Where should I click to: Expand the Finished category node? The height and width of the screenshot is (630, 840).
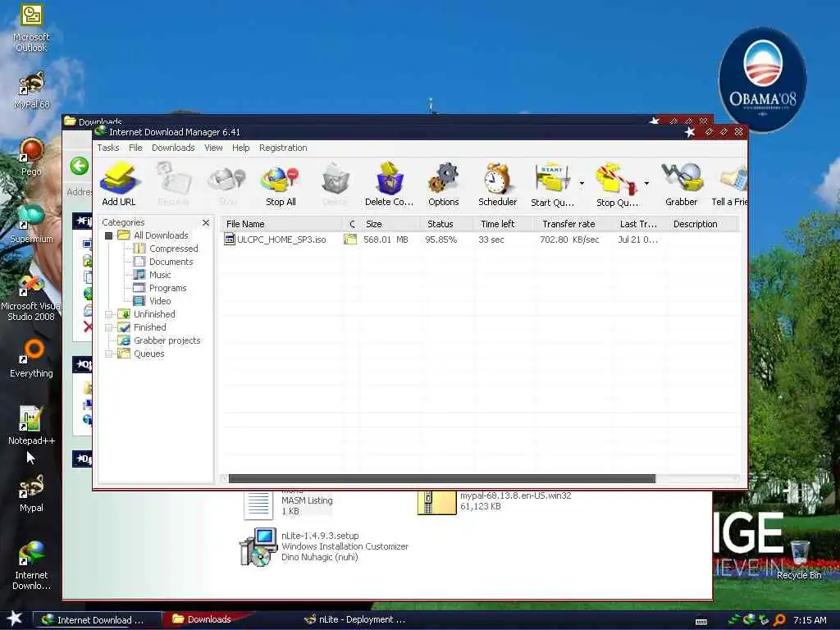coord(109,327)
